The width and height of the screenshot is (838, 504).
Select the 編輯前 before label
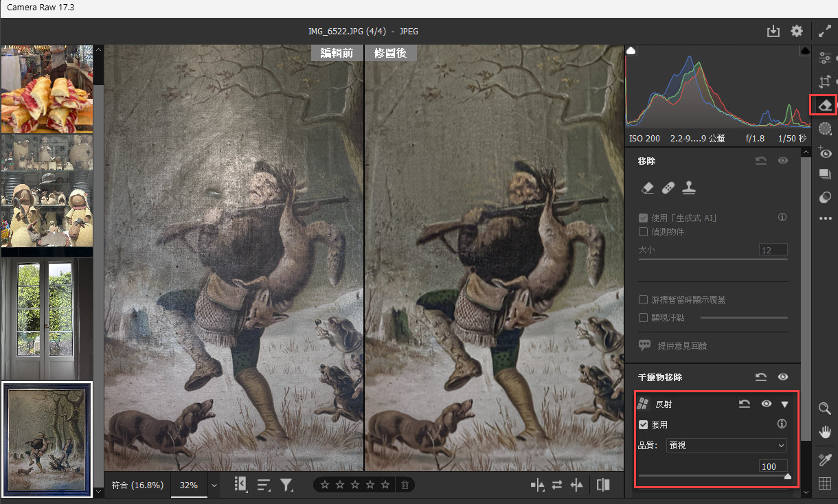coord(337,53)
